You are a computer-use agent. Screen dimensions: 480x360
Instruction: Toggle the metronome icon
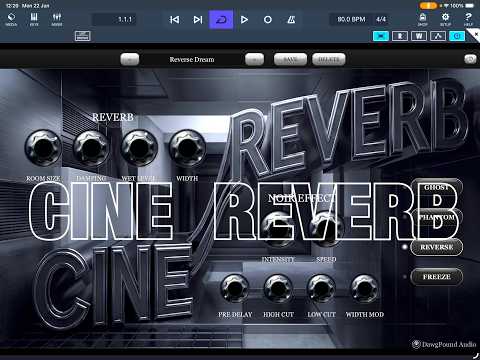coord(291,20)
